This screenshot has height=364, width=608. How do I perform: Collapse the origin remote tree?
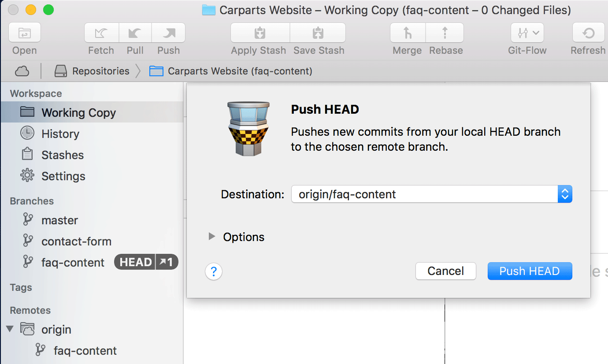pyautogui.click(x=10, y=329)
